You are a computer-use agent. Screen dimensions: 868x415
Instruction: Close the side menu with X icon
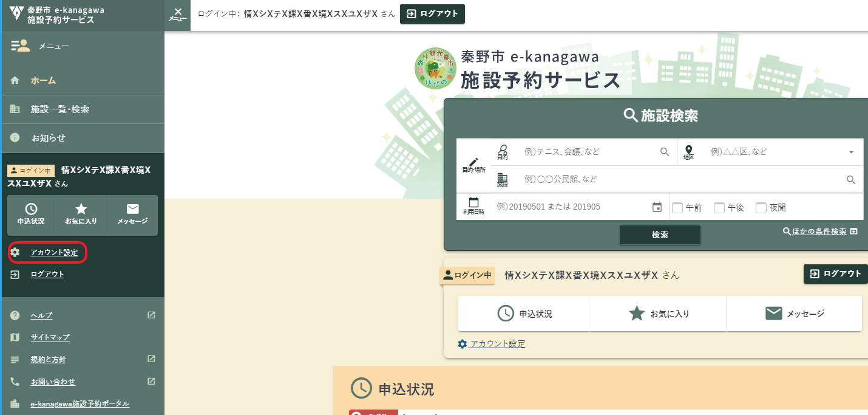point(177,15)
